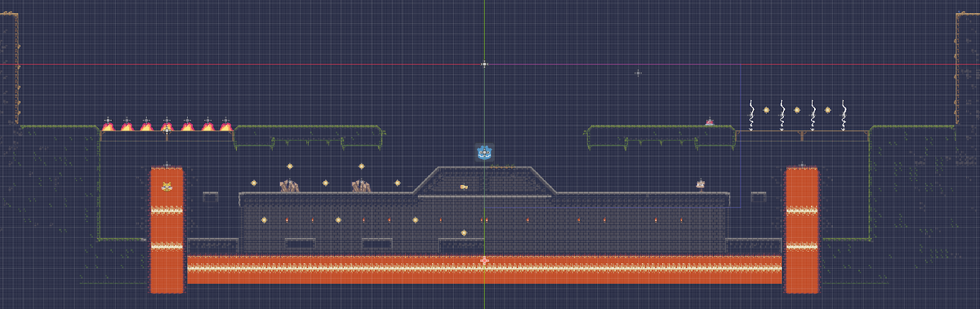
Task: Click the raised center roof of the fortress
Action: (484, 181)
